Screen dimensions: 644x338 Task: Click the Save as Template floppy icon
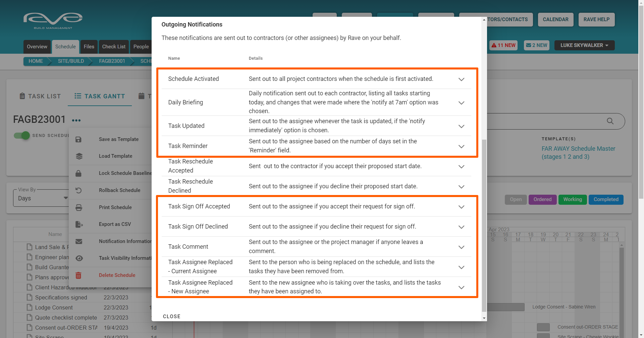coord(78,139)
